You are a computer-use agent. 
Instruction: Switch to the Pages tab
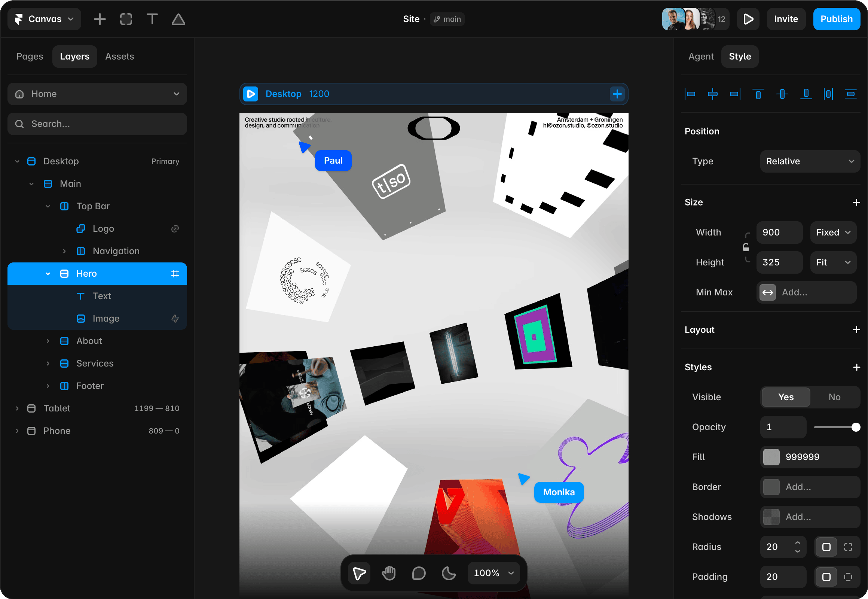30,56
